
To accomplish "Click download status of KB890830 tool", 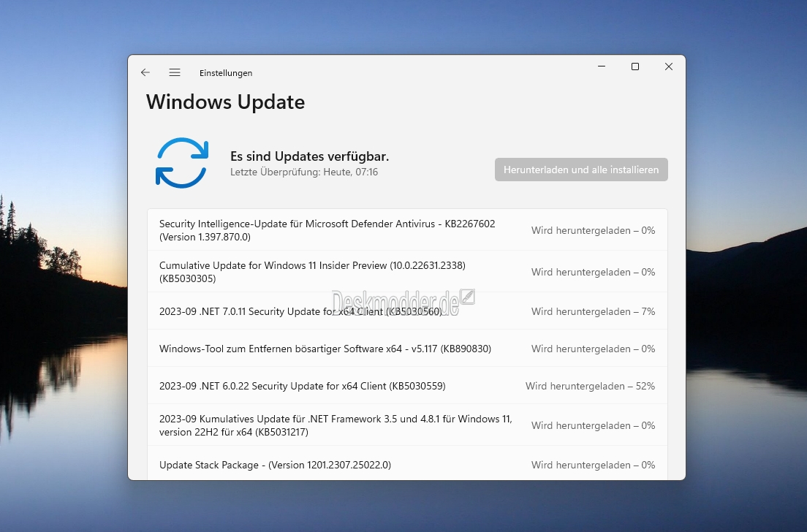I will [x=593, y=349].
